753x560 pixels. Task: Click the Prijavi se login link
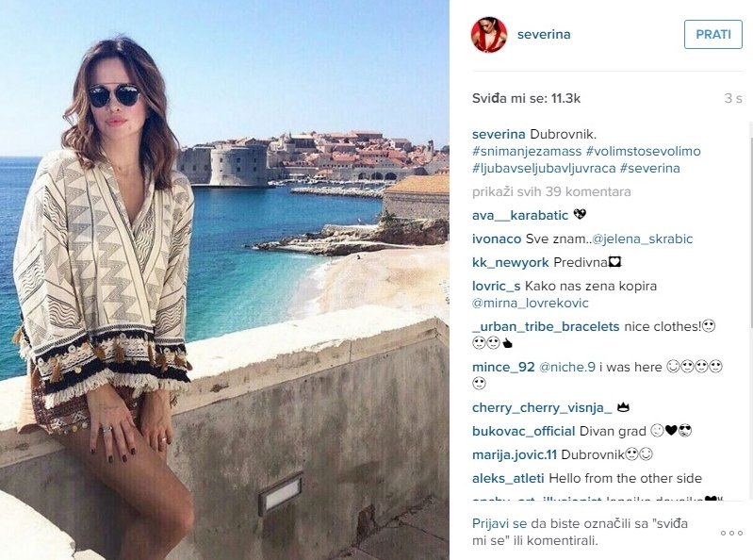(499, 523)
